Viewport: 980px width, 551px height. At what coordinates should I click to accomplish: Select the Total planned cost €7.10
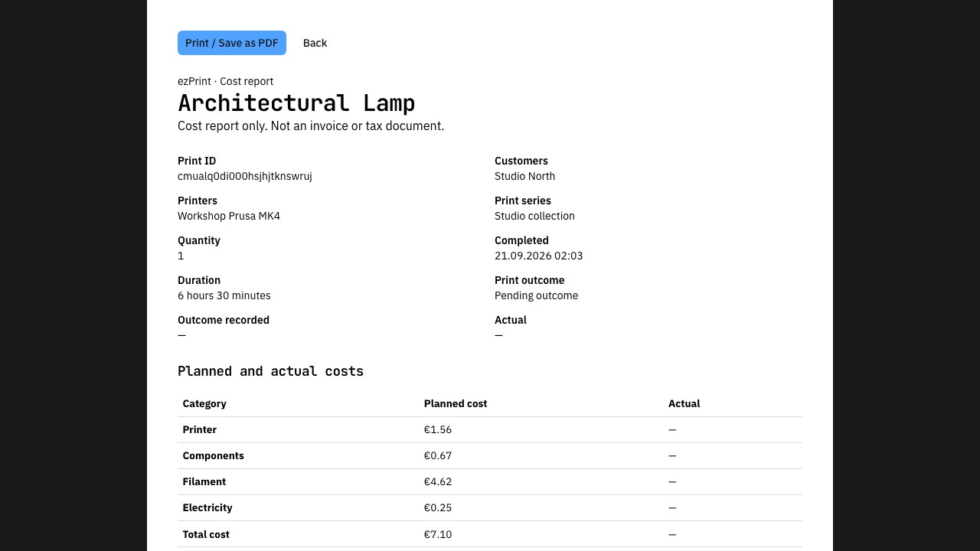(438, 534)
